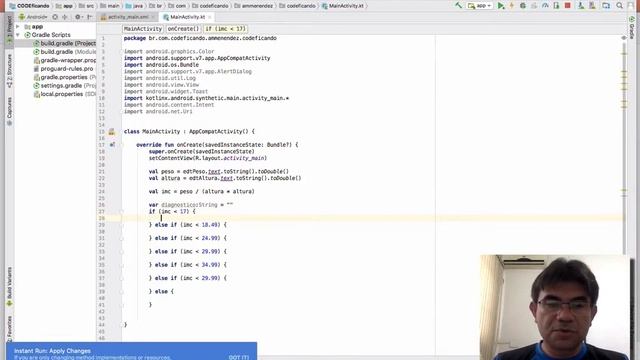Click class gutter icon on line 15
The height and width of the screenshot is (360, 640).
coord(111,132)
